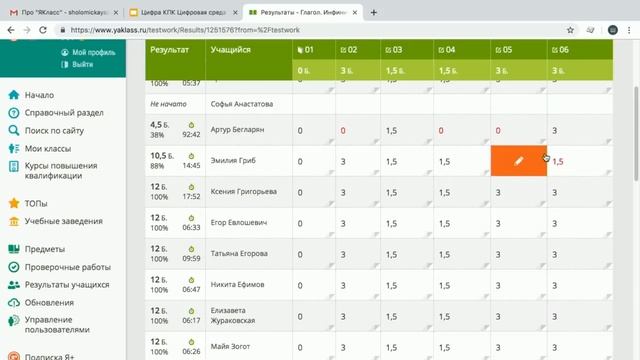The width and height of the screenshot is (640, 360).
Task: Open Результаты учащихся
Action: coord(59,285)
